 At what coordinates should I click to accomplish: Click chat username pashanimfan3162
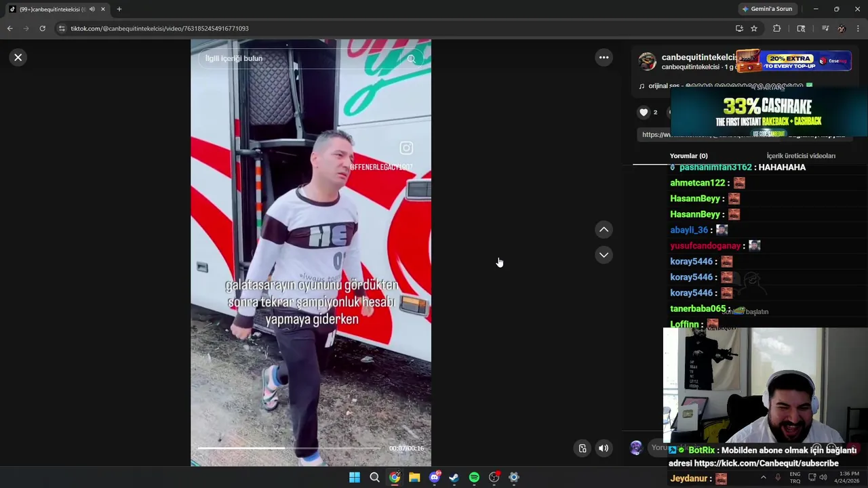(x=715, y=167)
